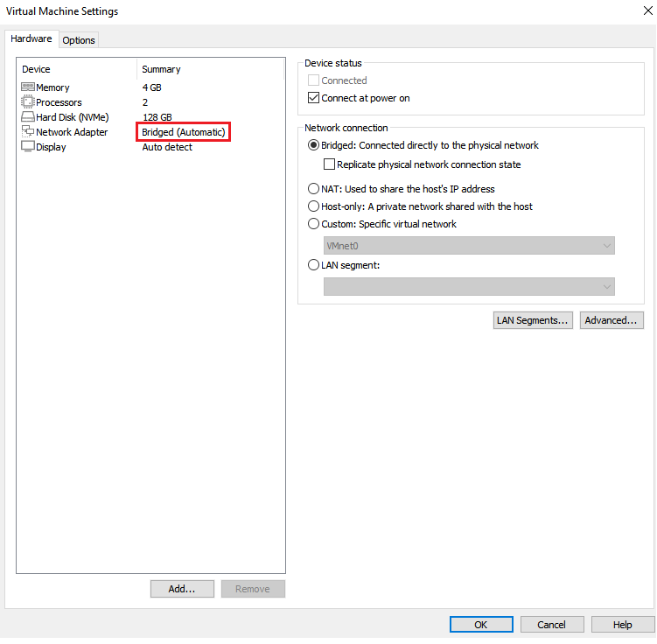This screenshot has height=644, width=657.
Task: Uncheck Connect at power on
Action: pyautogui.click(x=314, y=98)
